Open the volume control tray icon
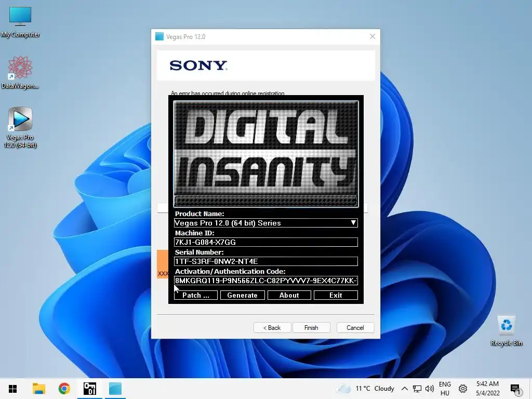Screen dimensions: 532x399 pyautogui.click(x=430, y=389)
